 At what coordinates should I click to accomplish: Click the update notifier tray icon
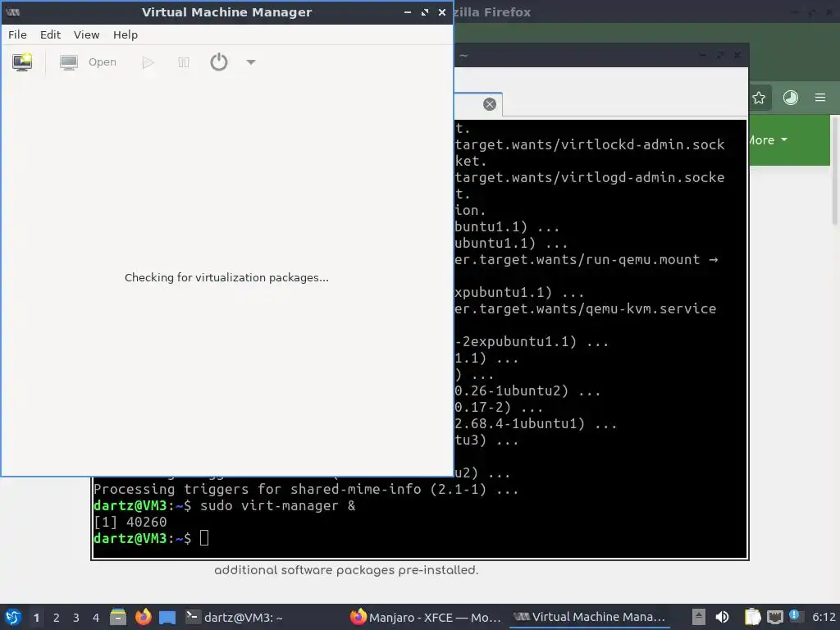point(794,615)
